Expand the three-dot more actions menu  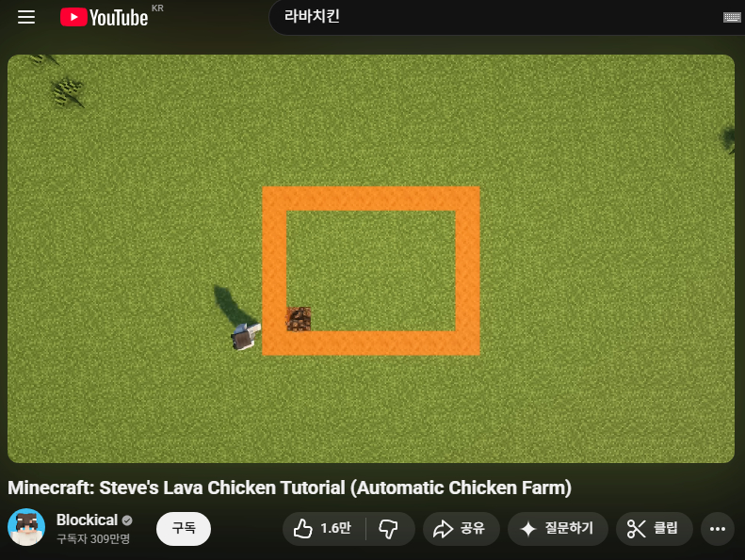(718, 529)
